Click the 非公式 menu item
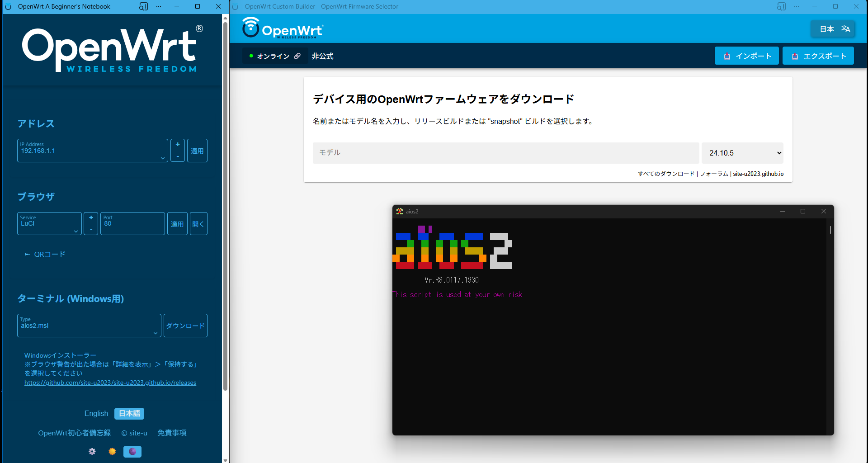This screenshot has height=463, width=868. click(322, 56)
